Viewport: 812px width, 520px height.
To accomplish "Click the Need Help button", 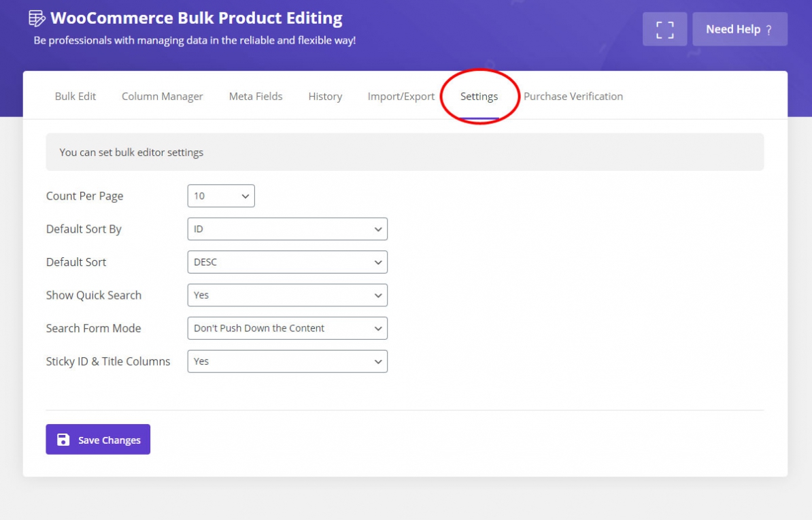I will pyautogui.click(x=740, y=29).
